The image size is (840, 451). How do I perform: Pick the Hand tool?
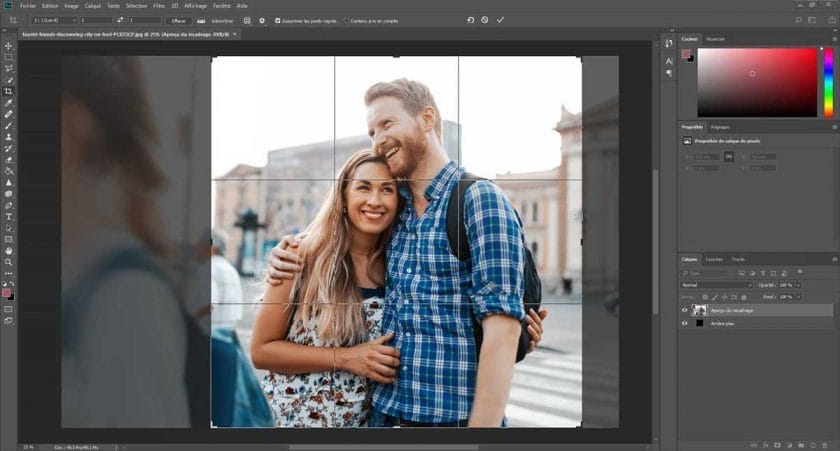[x=9, y=250]
